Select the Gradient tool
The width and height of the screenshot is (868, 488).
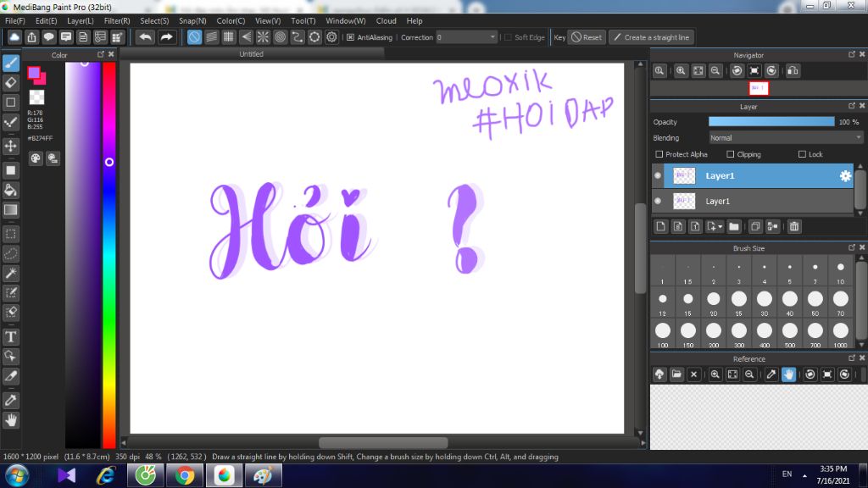(x=10, y=210)
